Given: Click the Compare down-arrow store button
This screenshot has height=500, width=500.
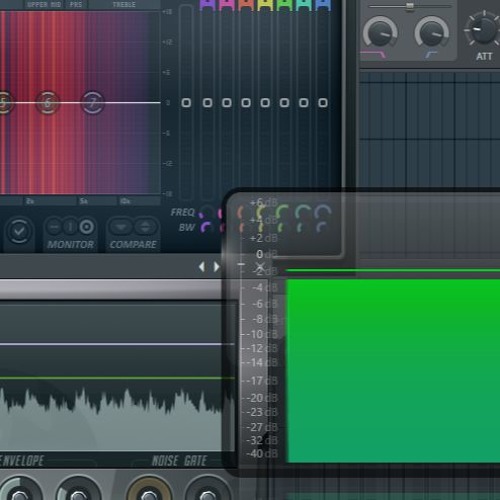Looking at the screenshot, I should pyautogui.click(x=120, y=227).
